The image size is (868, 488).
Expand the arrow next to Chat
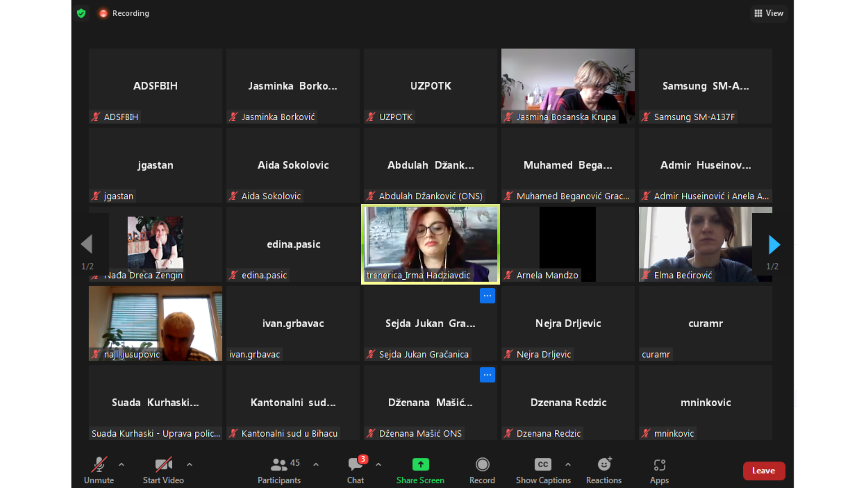tap(378, 464)
